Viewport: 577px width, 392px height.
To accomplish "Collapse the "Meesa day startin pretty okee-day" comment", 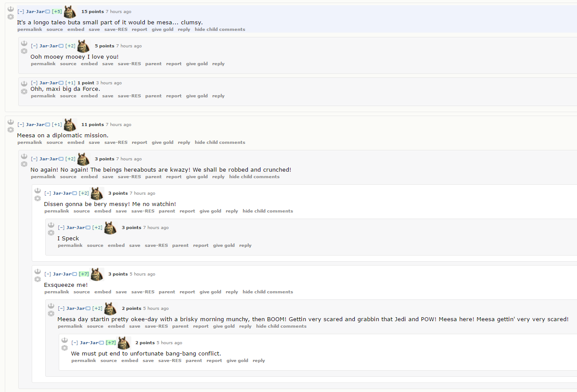I will pyautogui.click(x=61, y=309).
